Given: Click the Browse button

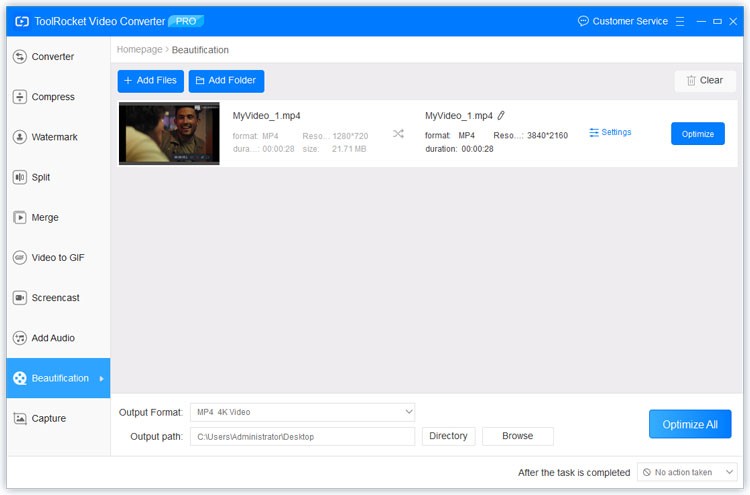Looking at the screenshot, I should coord(518,436).
